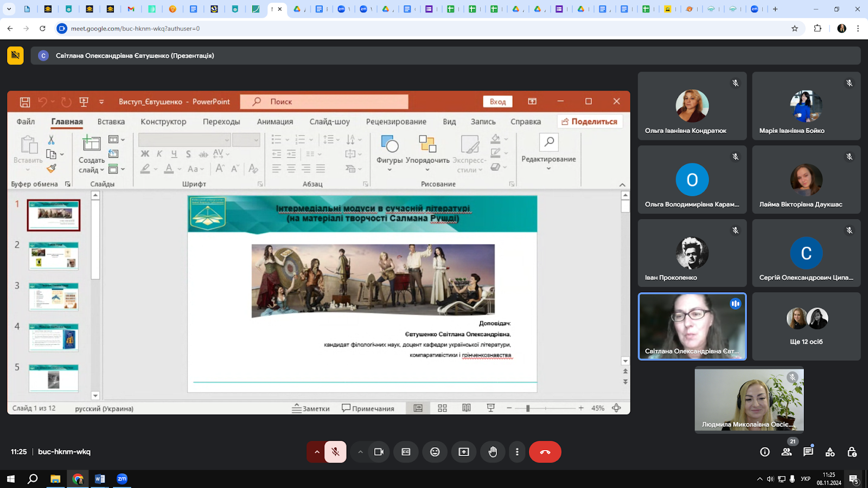Leave the call with red hang-up button
The image size is (868, 488).
[x=545, y=452]
